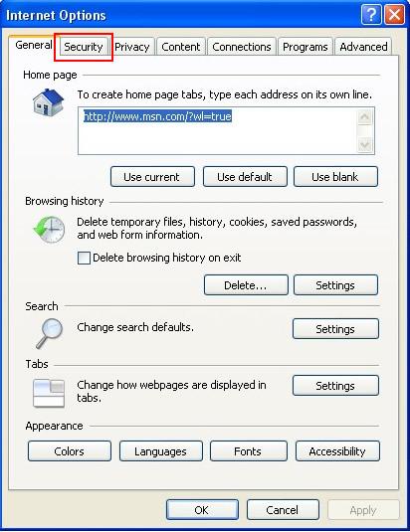Viewport: 410px width, 532px height.
Task: Select the Advanced tab
Action: coord(363,47)
